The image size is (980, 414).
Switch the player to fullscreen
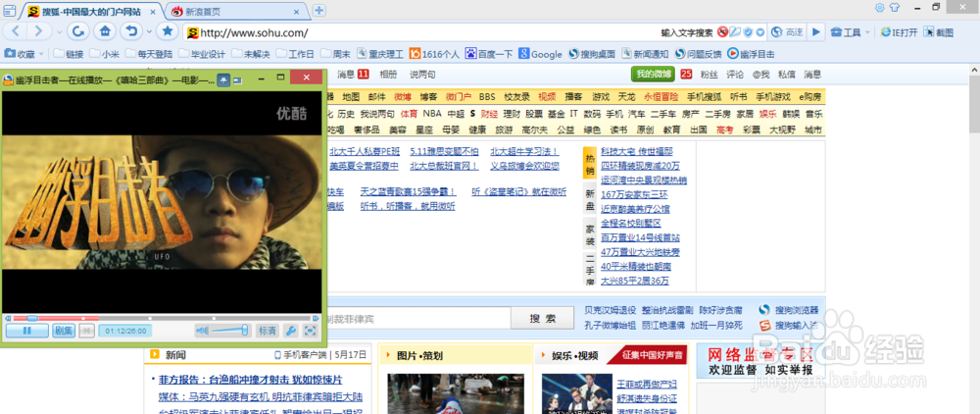pos(310,331)
